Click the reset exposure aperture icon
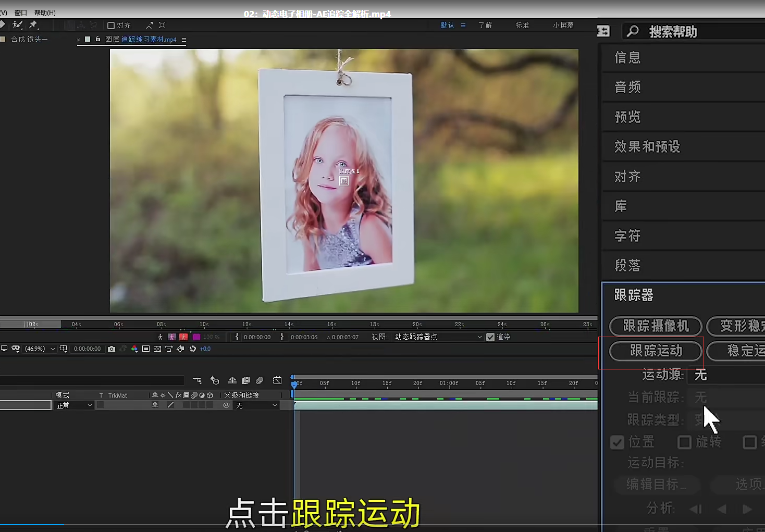Viewport: 765px width, 532px height. 193,349
